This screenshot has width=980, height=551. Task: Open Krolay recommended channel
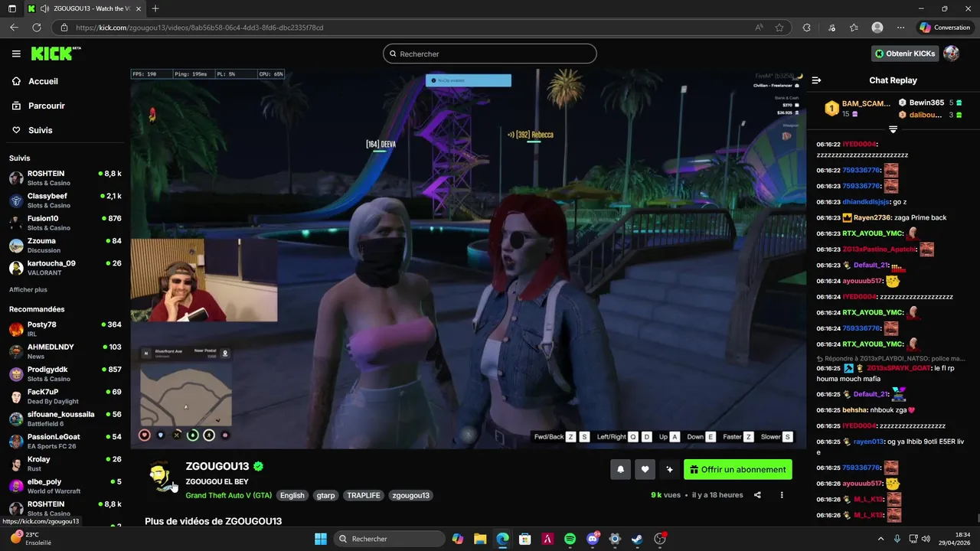pyautogui.click(x=65, y=463)
